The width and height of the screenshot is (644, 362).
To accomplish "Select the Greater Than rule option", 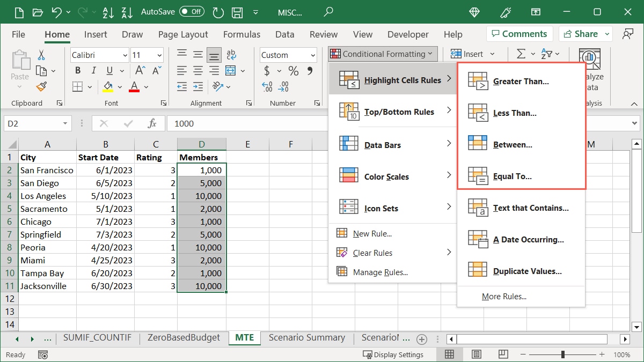I will tap(521, 82).
